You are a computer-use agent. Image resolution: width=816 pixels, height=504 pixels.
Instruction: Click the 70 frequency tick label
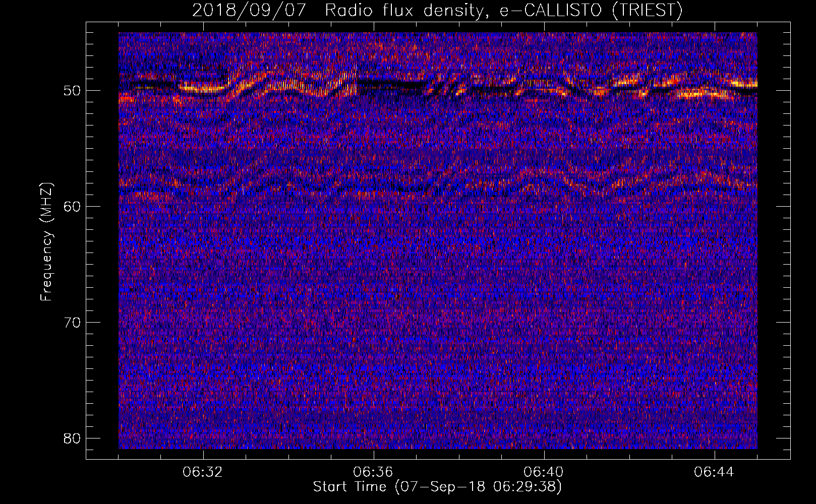point(73,323)
